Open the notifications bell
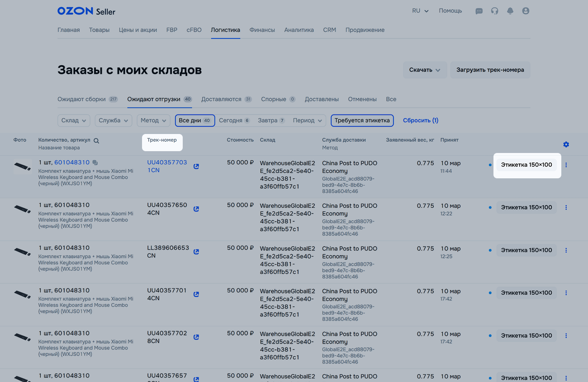588x382 pixels. [510, 11]
